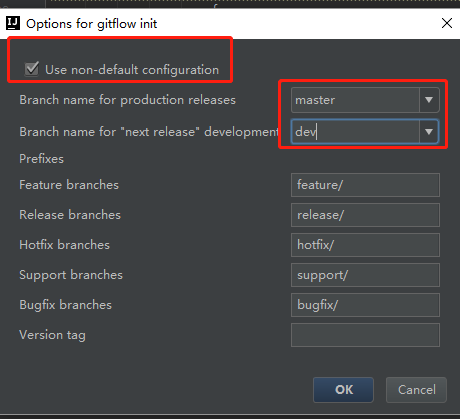Click the Options for gitflow init title
This screenshot has width=460, height=419.
(x=92, y=24)
